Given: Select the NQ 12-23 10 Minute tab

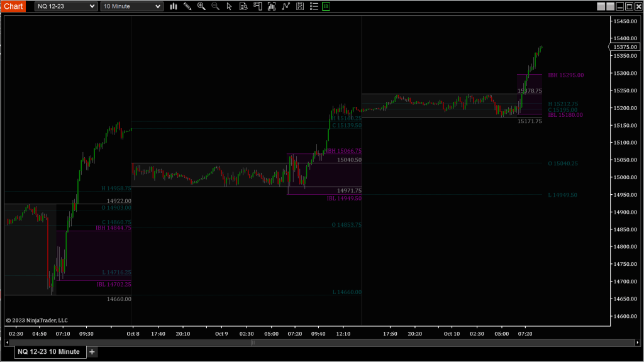Looking at the screenshot, I should [x=48, y=352].
